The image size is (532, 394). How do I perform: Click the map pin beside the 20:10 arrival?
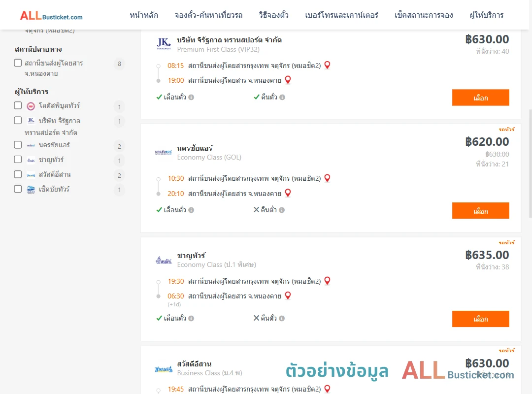288,193
